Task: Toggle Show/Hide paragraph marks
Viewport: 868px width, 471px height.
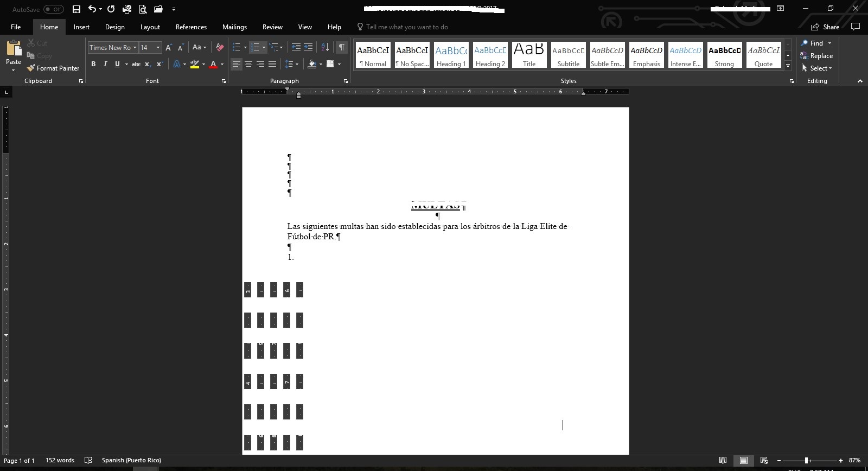Action: pyautogui.click(x=342, y=47)
